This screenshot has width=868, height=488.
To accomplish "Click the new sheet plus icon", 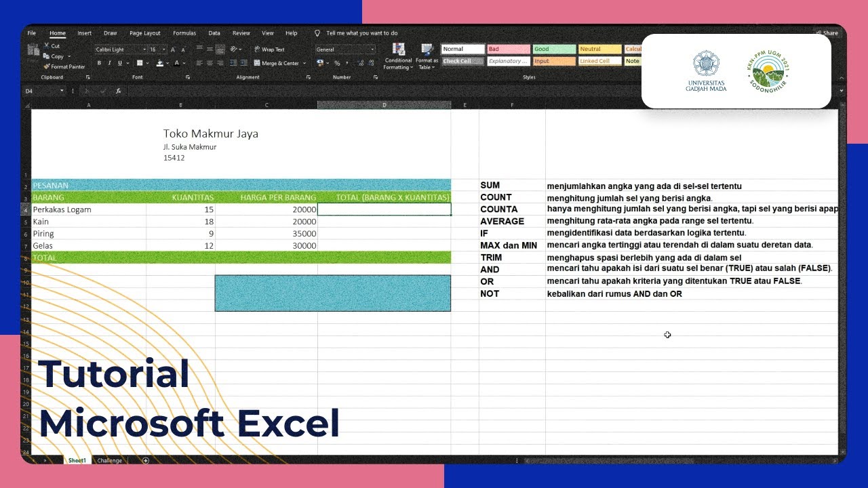I will (146, 461).
